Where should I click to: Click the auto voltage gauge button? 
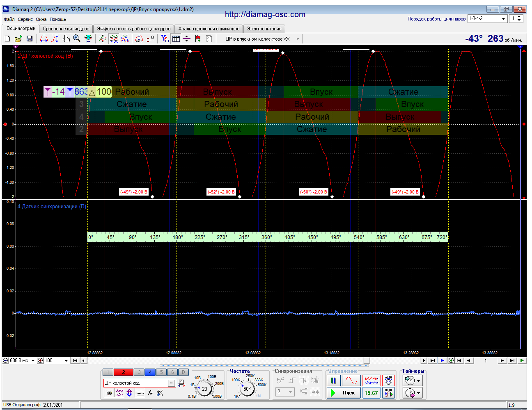pyautogui.click(x=388, y=380)
